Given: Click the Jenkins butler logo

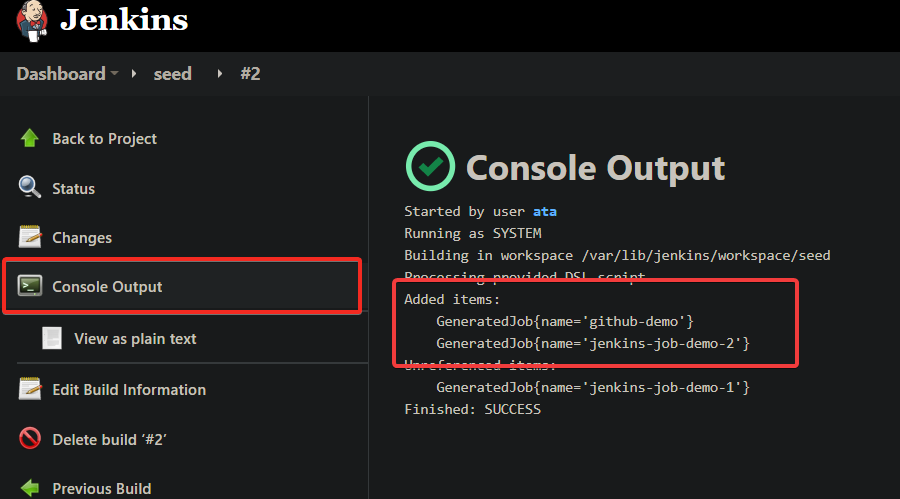Looking at the screenshot, I should coord(32,21).
